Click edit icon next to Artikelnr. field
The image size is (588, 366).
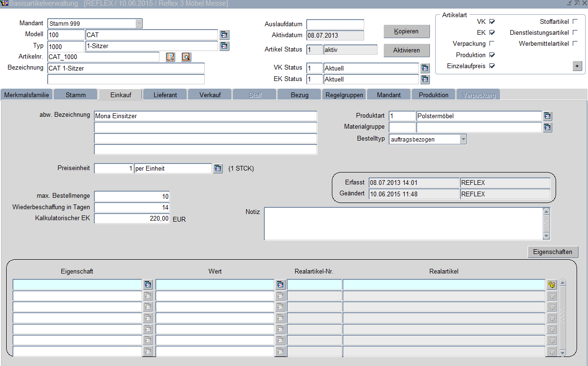(x=170, y=57)
